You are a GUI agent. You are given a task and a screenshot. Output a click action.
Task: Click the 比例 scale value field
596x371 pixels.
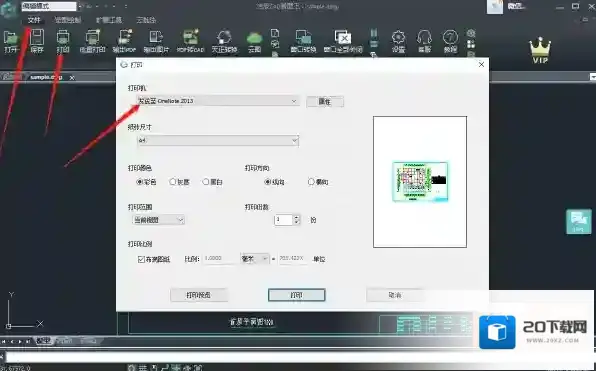coord(221,258)
